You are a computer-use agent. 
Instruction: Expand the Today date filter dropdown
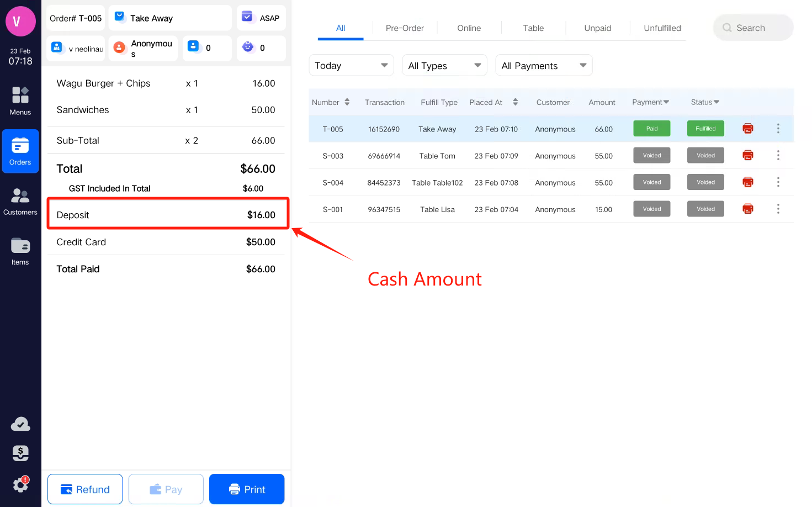[351, 65]
